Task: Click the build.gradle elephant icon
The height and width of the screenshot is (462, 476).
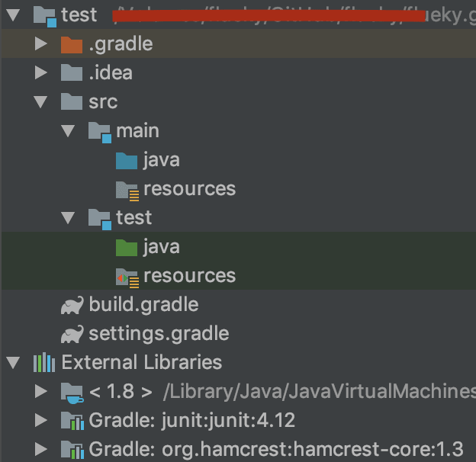Action: [x=72, y=305]
